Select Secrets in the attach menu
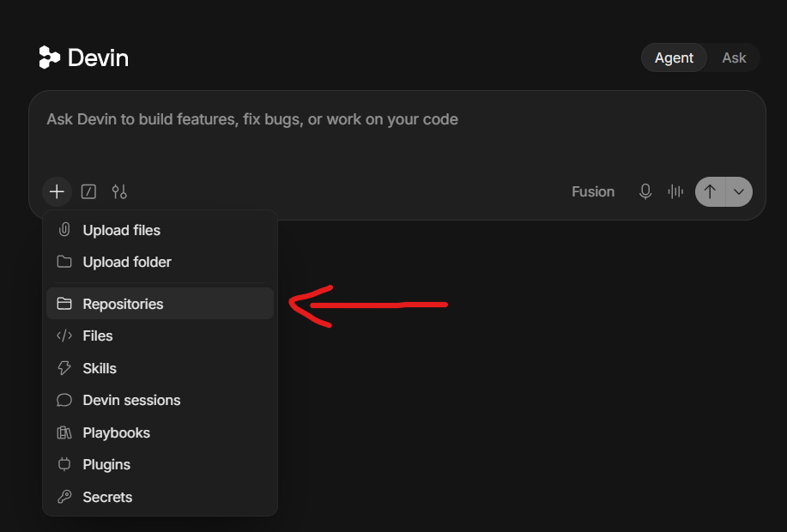787x532 pixels. (x=160, y=497)
